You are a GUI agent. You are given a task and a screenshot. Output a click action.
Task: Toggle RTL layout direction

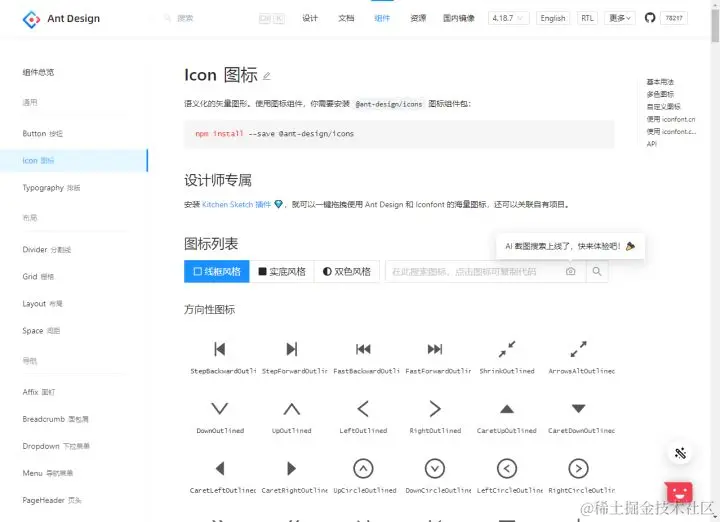(x=587, y=18)
